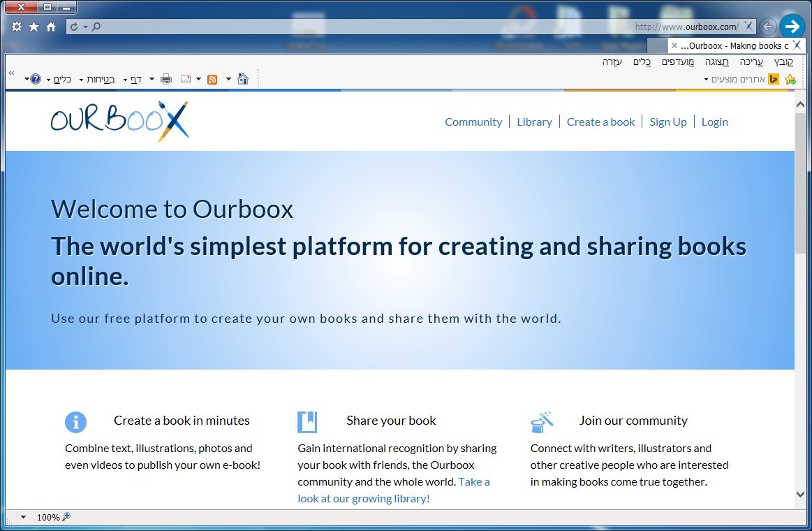Close the Ourboox tab

674,45
